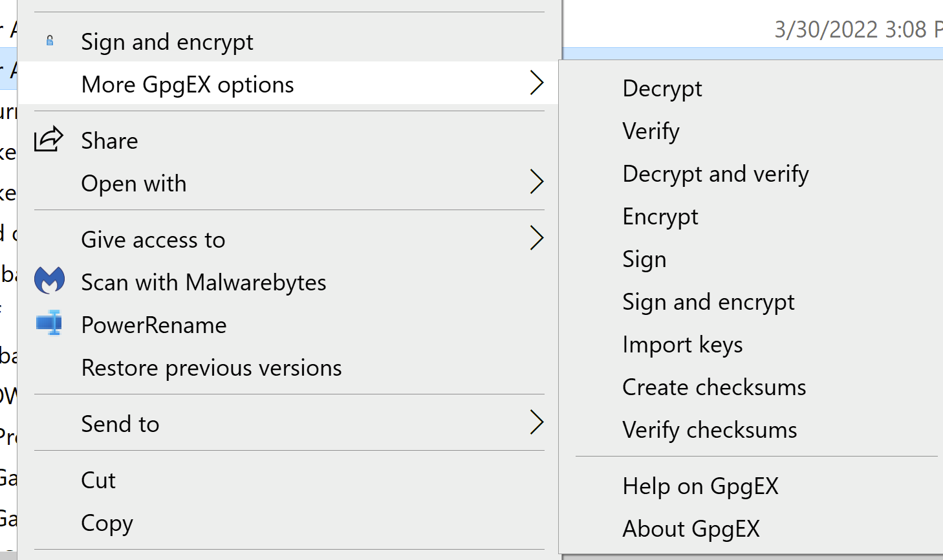Expand the Give access to submenu arrow
The image size is (943, 560).
(x=536, y=238)
